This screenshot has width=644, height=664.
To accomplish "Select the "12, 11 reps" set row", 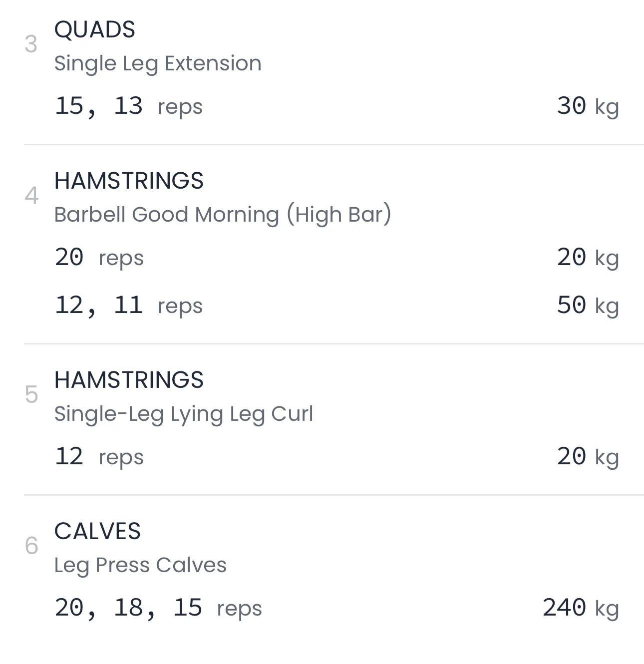I will click(x=128, y=306).
